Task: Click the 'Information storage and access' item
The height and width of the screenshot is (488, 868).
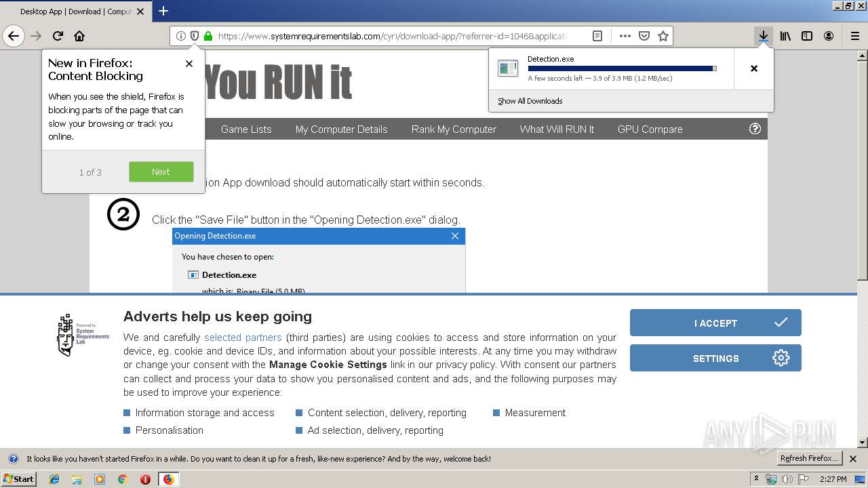Action: pos(205,413)
